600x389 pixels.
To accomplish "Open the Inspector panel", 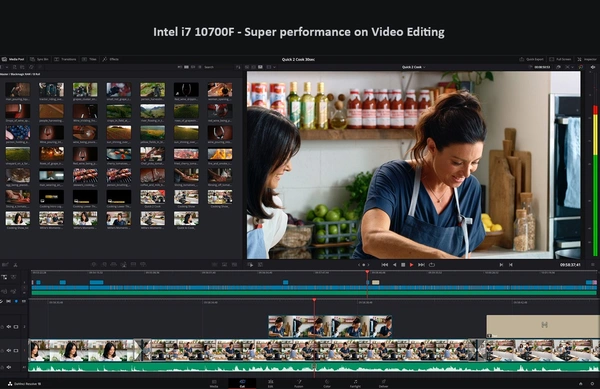I will (x=587, y=59).
